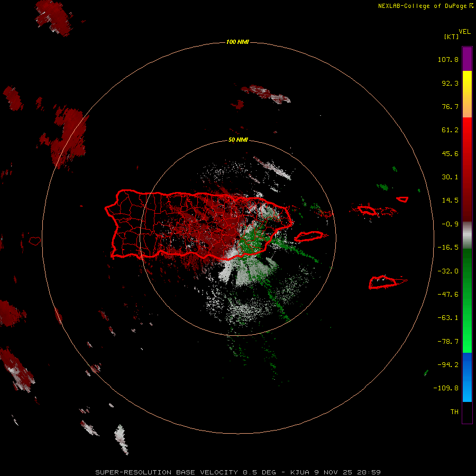476x476 pixels.
Task: Click the -109.8 velocity scale value
Action: pyautogui.click(x=446, y=388)
